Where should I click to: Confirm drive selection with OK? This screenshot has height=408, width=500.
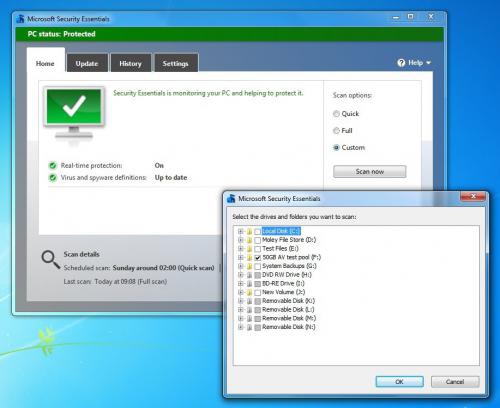click(x=399, y=382)
